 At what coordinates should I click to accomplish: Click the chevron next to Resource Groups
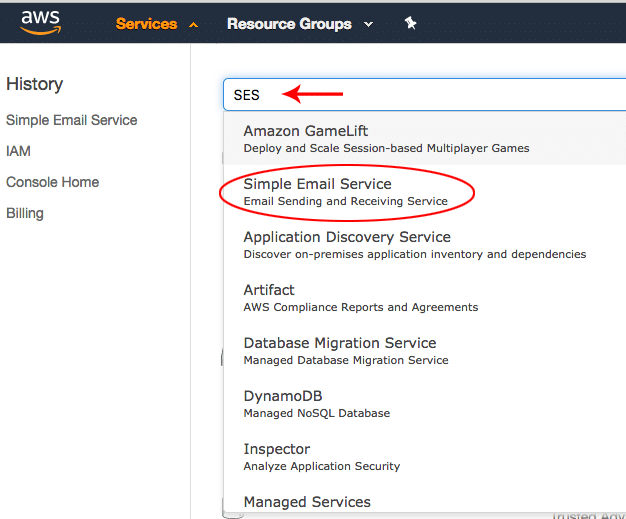368,24
